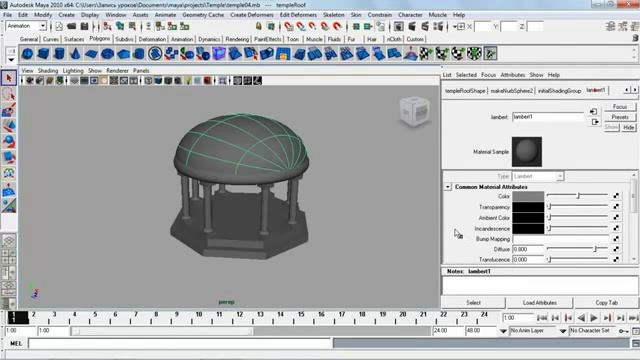This screenshot has height=360, width=640.
Task: Click the New Scene icon
Action: click(59, 27)
